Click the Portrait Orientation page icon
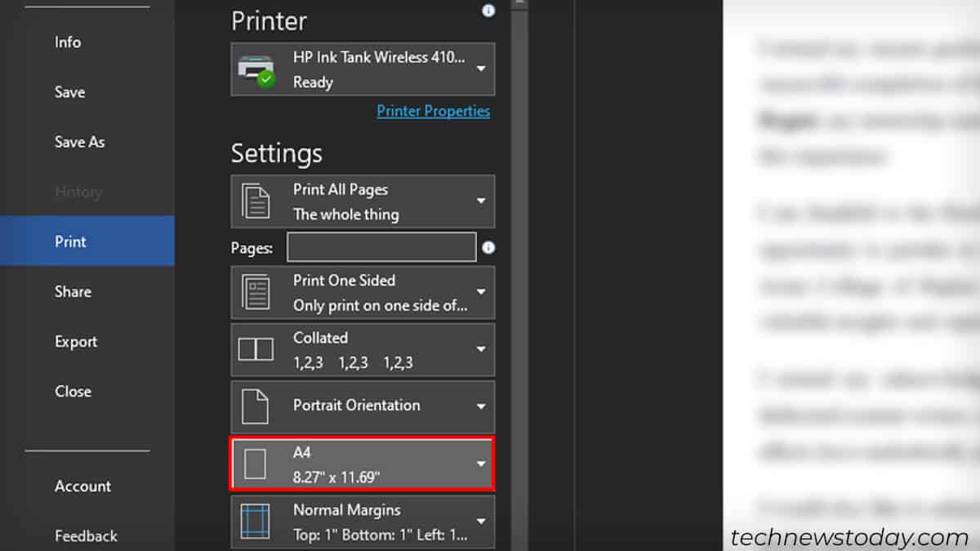 256,406
